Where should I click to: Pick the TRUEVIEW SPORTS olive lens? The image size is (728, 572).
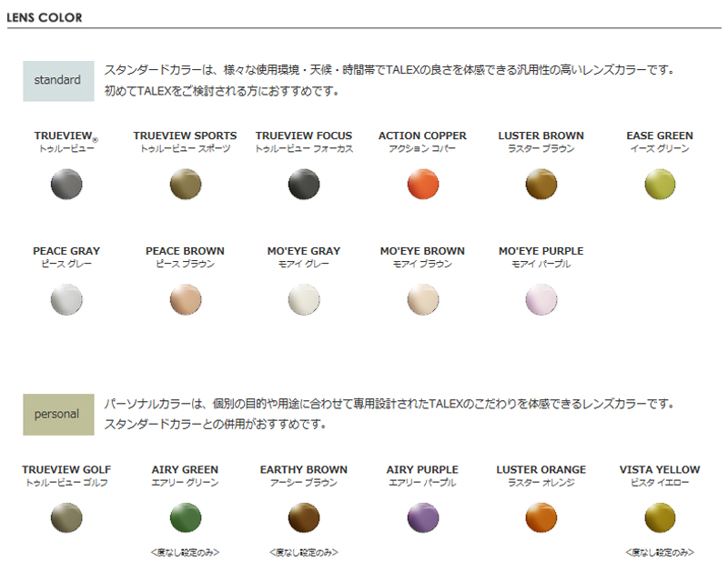point(186,185)
